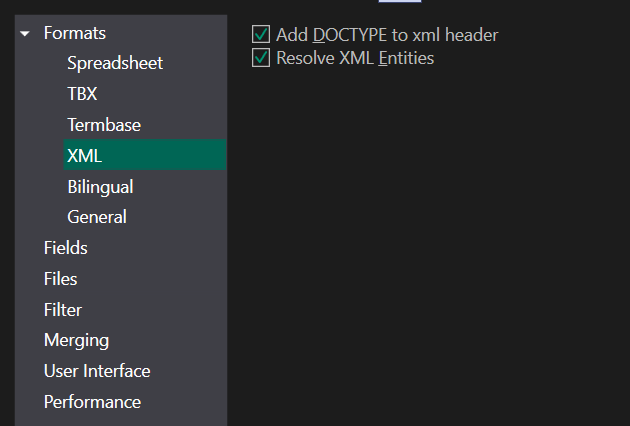630x426 pixels.
Task: Select the General format entry
Action: [97, 217]
